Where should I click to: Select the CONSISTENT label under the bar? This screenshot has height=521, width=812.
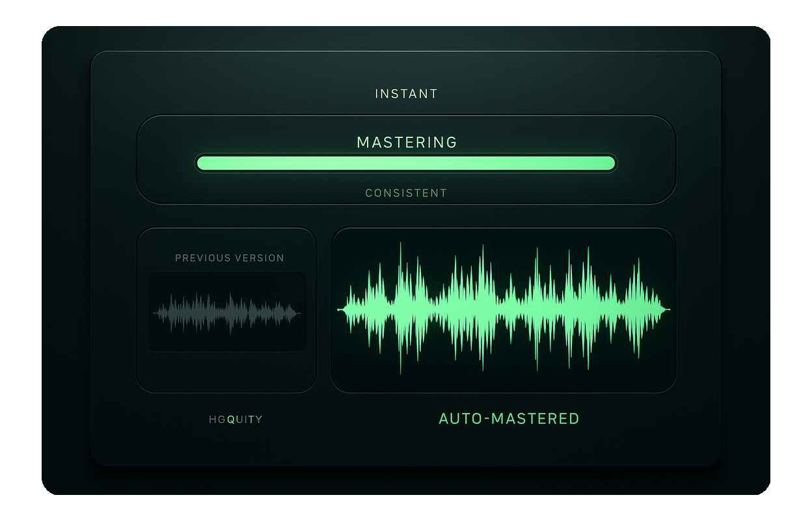tap(406, 193)
